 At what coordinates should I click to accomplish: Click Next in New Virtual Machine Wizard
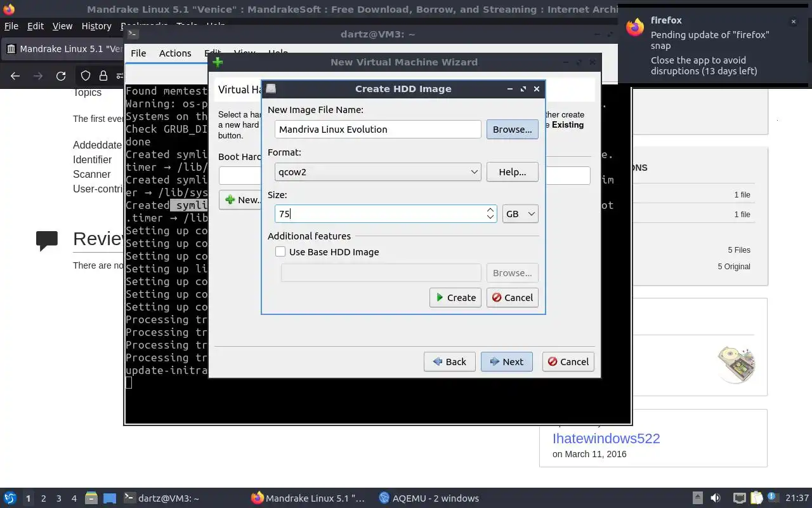pyautogui.click(x=506, y=362)
